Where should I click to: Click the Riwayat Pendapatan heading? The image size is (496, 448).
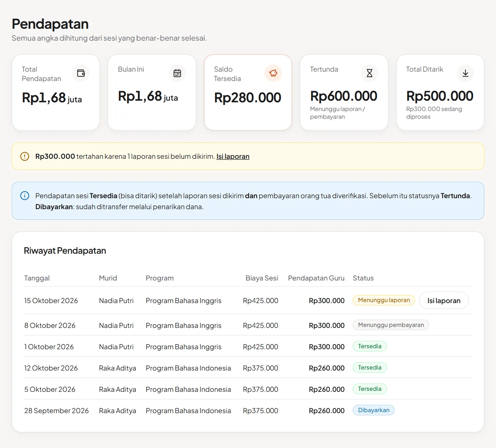point(65,251)
